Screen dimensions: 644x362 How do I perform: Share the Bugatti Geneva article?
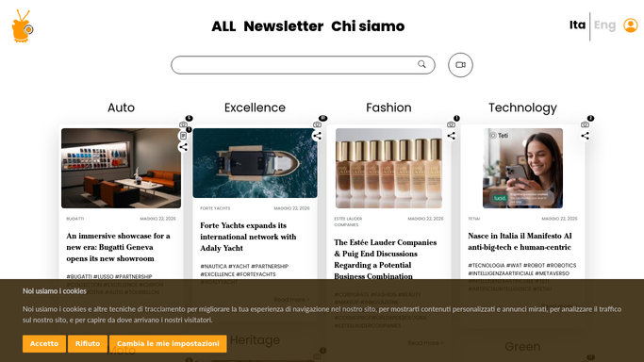(183, 147)
